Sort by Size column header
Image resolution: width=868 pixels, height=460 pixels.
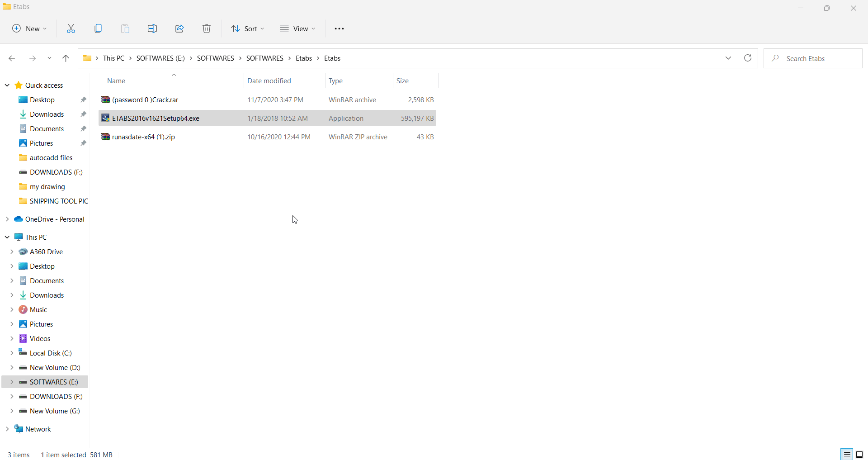coord(402,81)
